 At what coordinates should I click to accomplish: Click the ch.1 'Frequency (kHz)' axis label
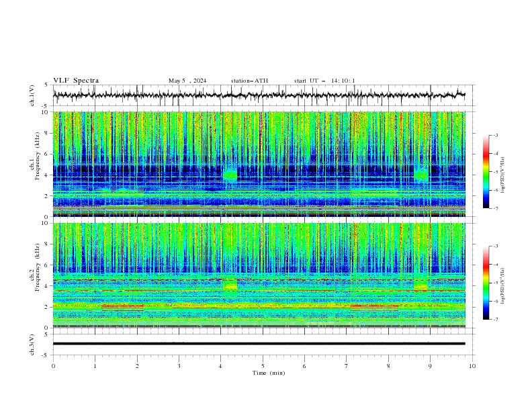pos(38,156)
